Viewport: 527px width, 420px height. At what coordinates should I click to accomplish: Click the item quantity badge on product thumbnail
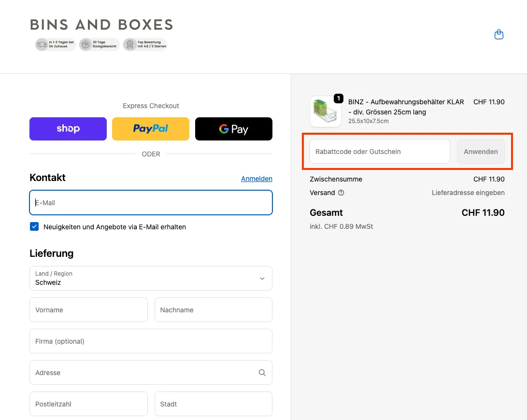[338, 97]
